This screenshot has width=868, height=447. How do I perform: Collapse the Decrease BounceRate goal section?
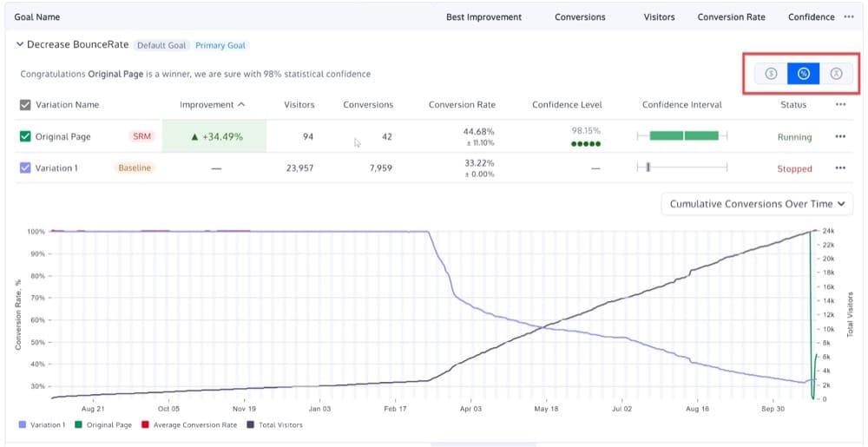20,44
